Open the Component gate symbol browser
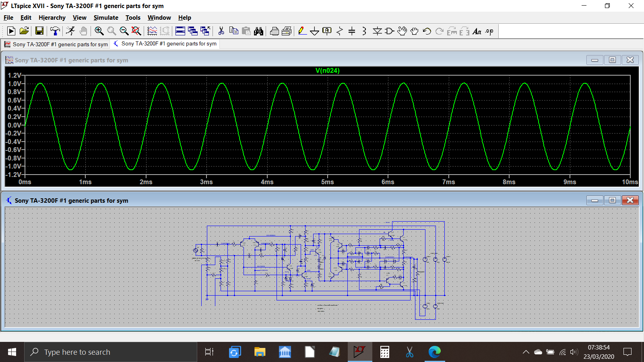 pos(389,31)
